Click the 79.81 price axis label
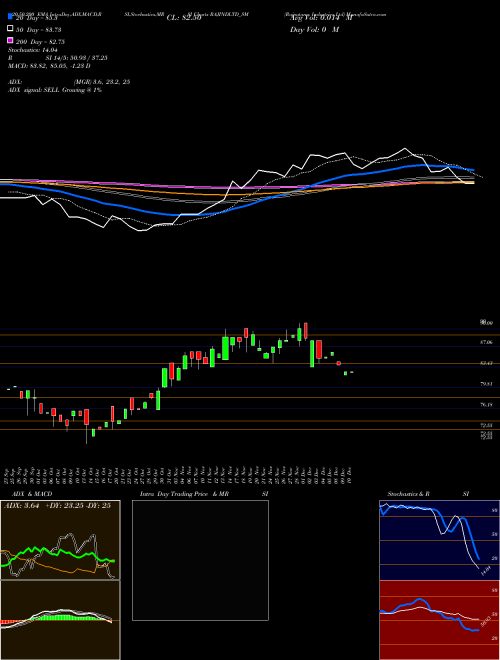Viewport: 500px width, 660px height. (486, 384)
